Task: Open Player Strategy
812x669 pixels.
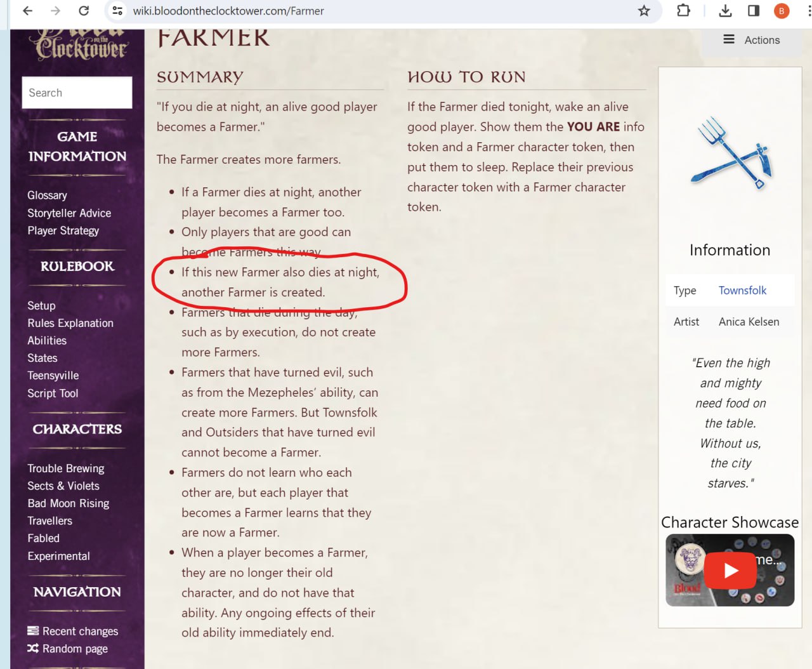Action: 63,230
